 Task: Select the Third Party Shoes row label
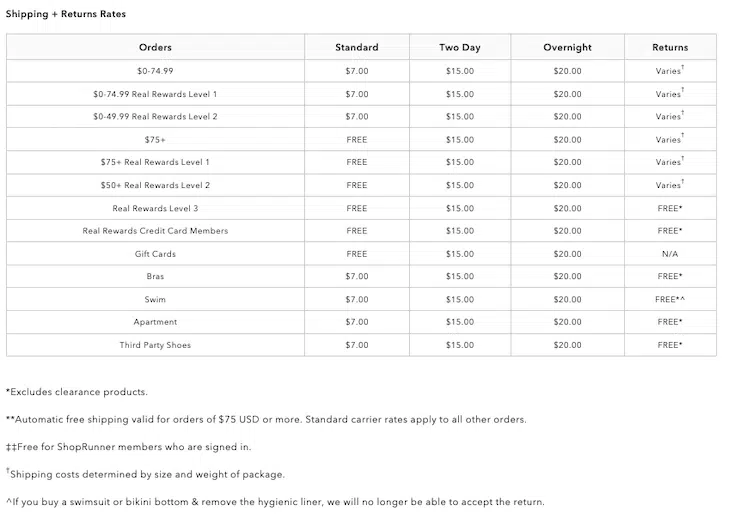[155, 345]
